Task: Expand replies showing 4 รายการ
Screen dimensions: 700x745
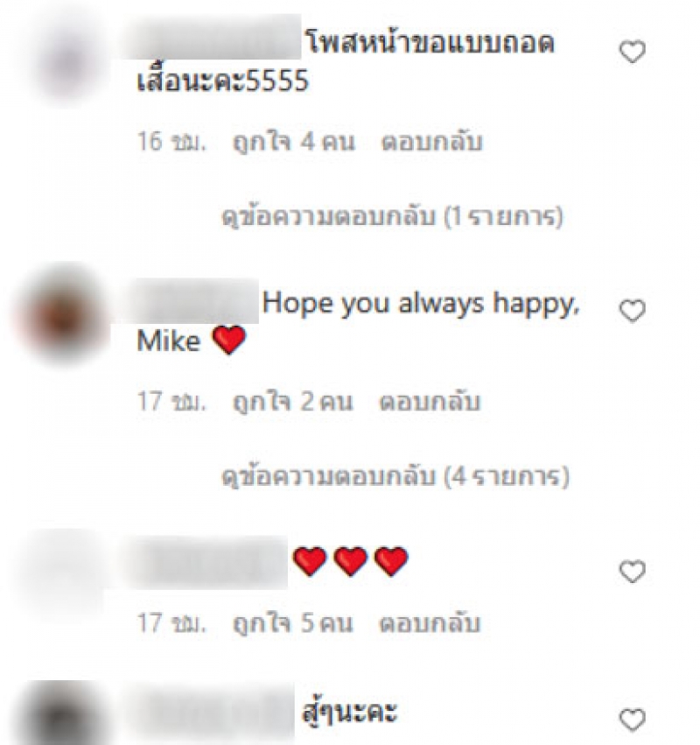Action: click(x=395, y=476)
